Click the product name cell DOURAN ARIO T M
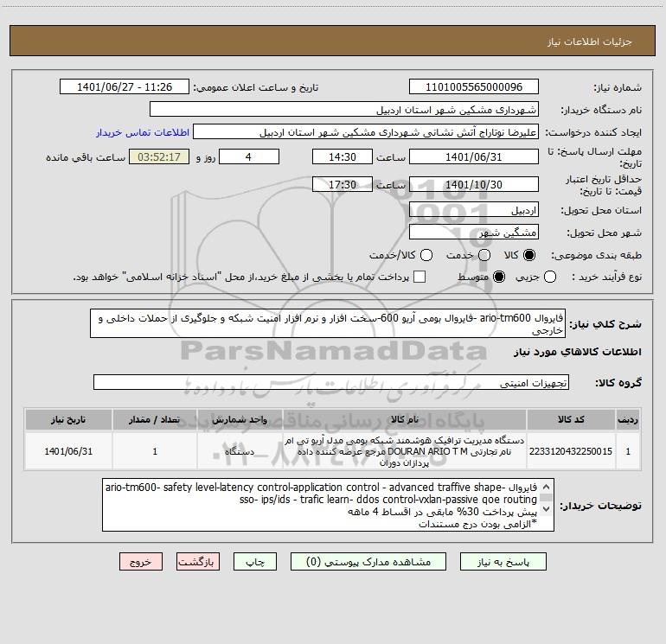The image size is (666, 644). [405, 451]
